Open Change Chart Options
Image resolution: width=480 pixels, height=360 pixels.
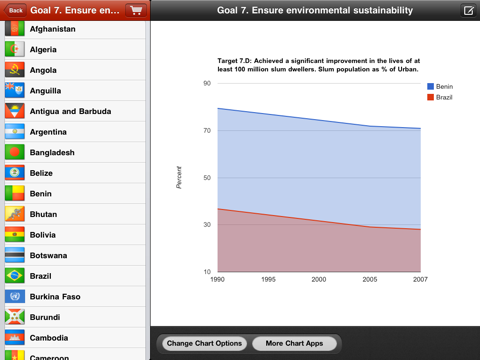click(x=204, y=343)
